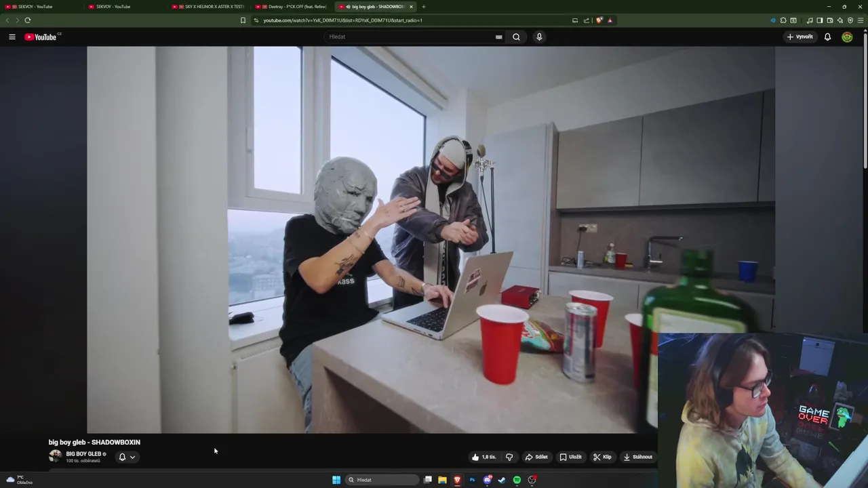Switch to SKY X HELINOR X ASTER tab
Screen dimensions: 868x488
210,7
